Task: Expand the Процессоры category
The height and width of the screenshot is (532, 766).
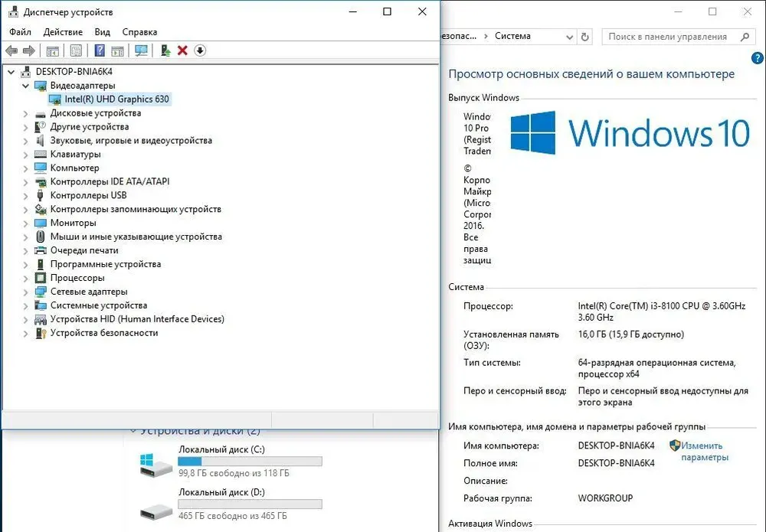Action: click(x=25, y=279)
